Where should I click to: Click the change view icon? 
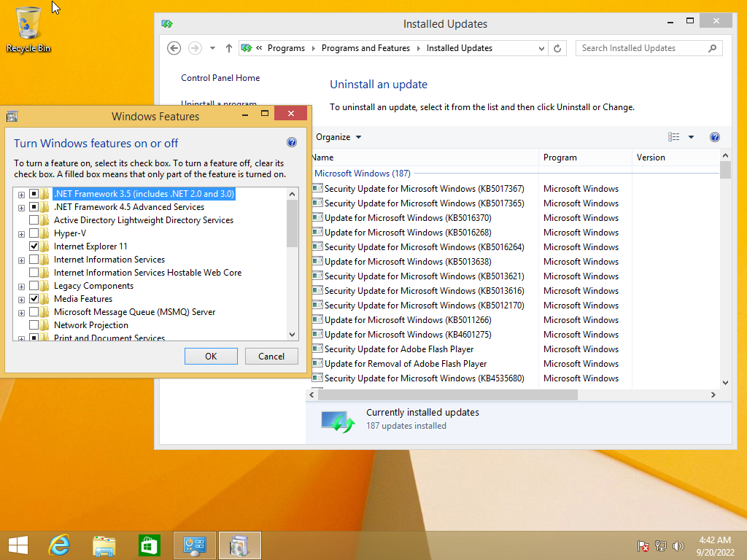tap(673, 137)
